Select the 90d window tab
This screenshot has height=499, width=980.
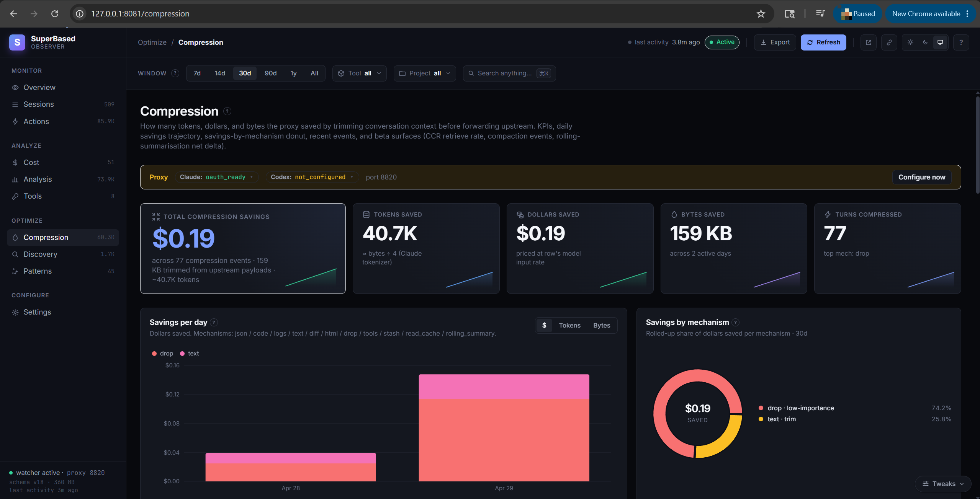pos(270,73)
